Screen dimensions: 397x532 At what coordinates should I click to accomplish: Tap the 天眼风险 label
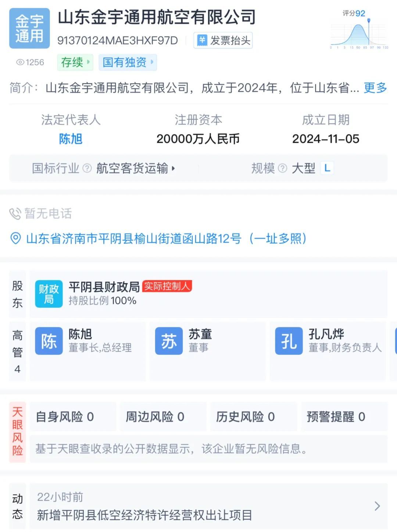tap(17, 432)
